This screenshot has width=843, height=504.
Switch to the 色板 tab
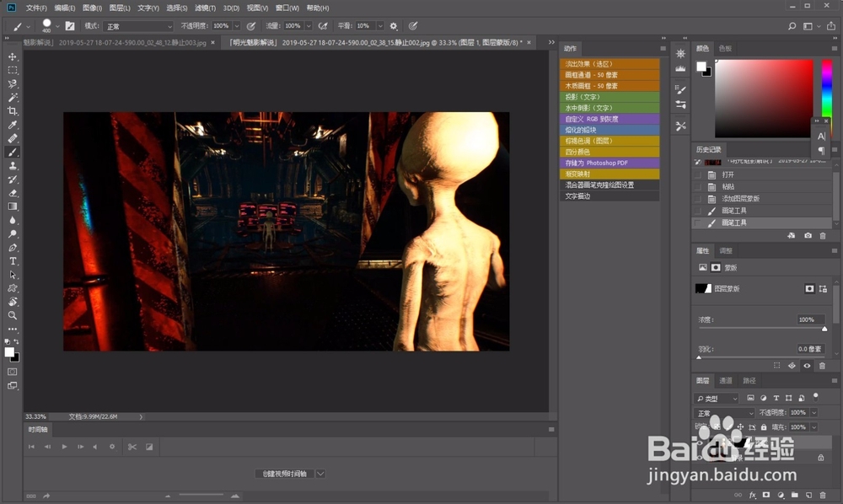click(725, 48)
